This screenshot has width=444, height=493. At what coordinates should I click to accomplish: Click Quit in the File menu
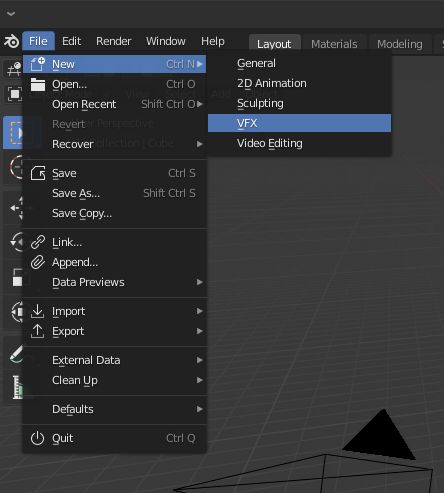pos(114,438)
